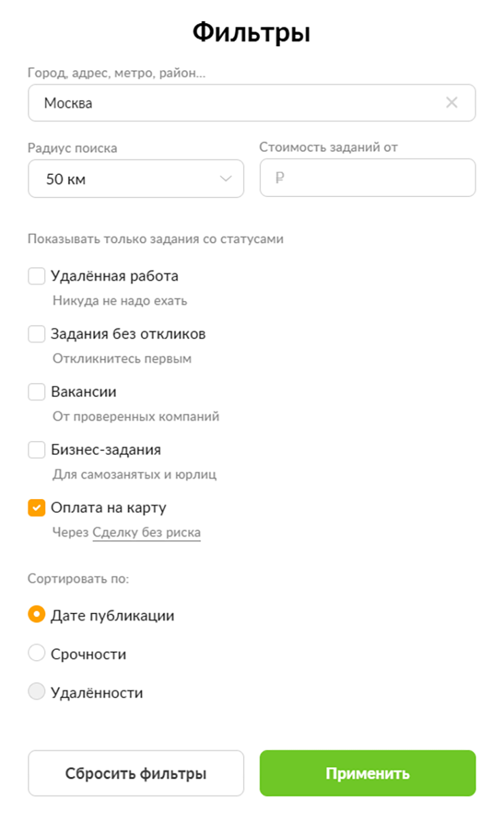The width and height of the screenshot is (504, 835).
Task: Clear the Москва city field using the X icon
Action: pos(451,103)
